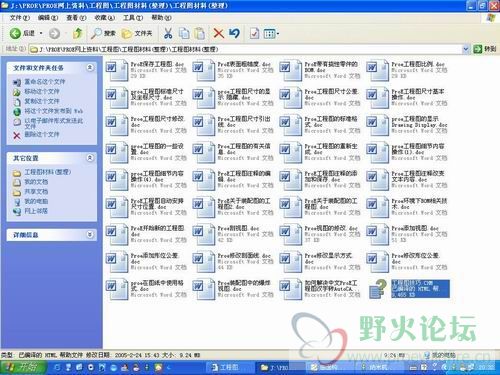The image size is (500, 375).
Task: Click 'Delete this file' task link
Action: [x=42, y=135]
